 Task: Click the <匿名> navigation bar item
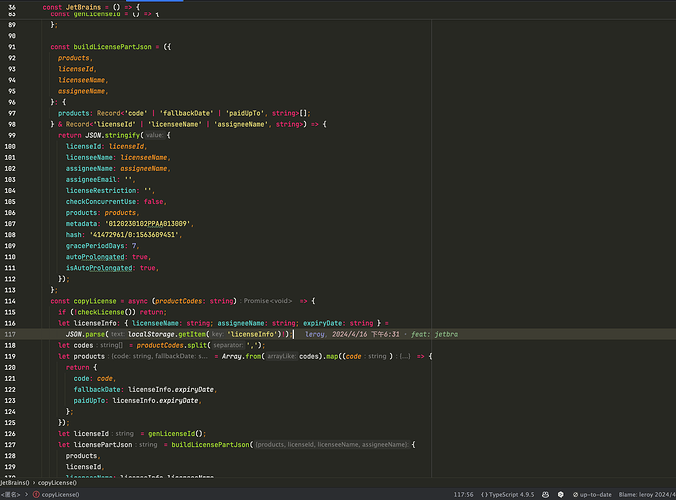point(10,494)
